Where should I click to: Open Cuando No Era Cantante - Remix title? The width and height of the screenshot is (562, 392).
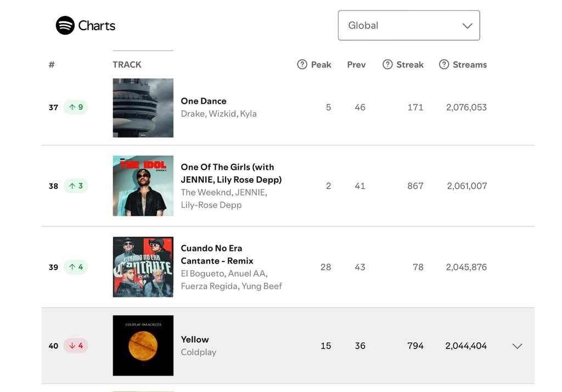tap(217, 254)
